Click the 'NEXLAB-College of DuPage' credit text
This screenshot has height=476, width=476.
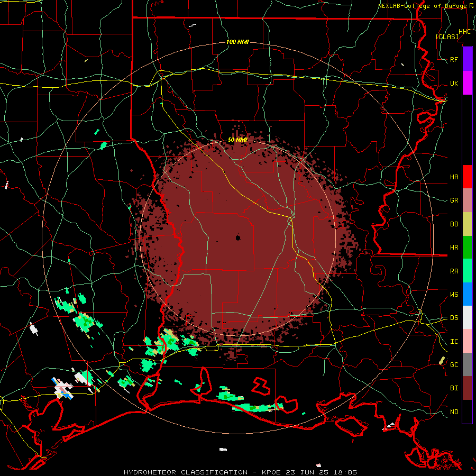click(422, 6)
